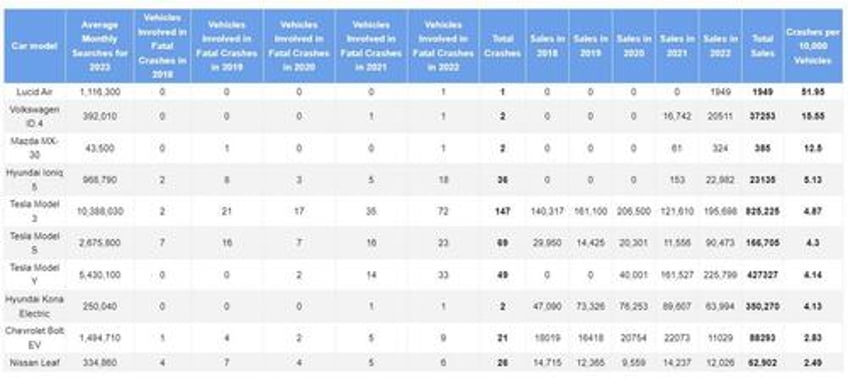Click 'Vehicles Involved in Fatal Crashes in 2019' header
Image resolution: width=848 pixels, height=378 pixels.
[x=227, y=47]
